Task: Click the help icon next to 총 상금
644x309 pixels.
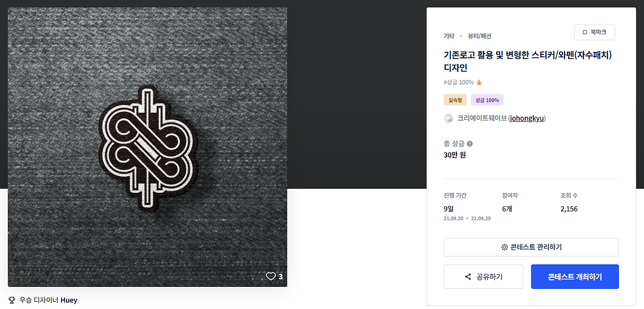Action: coord(469,143)
